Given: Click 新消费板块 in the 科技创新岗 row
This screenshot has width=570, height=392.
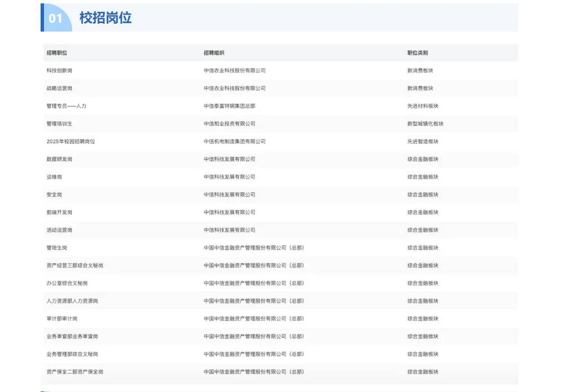Looking at the screenshot, I should [x=420, y=71].
